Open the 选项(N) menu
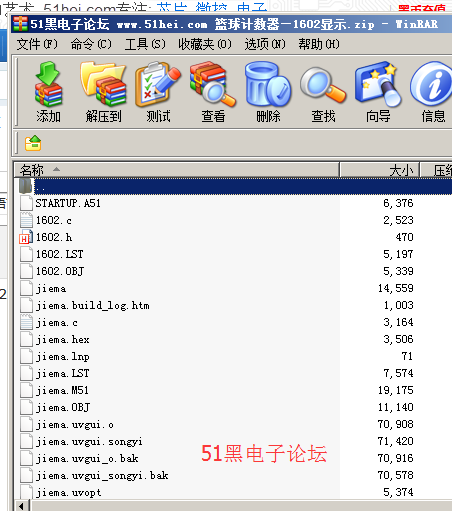Viewport: 452px width, 511px height. pyautogui.click(x=265, y=44)
